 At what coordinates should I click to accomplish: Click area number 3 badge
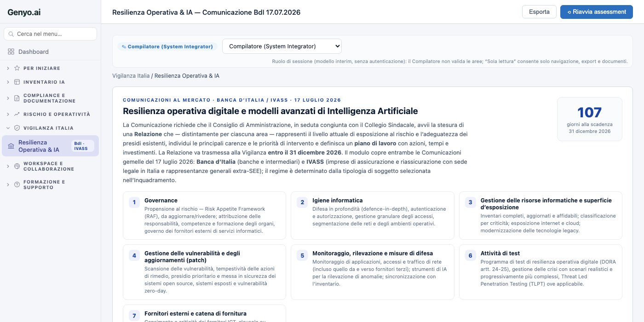(471, 202)
